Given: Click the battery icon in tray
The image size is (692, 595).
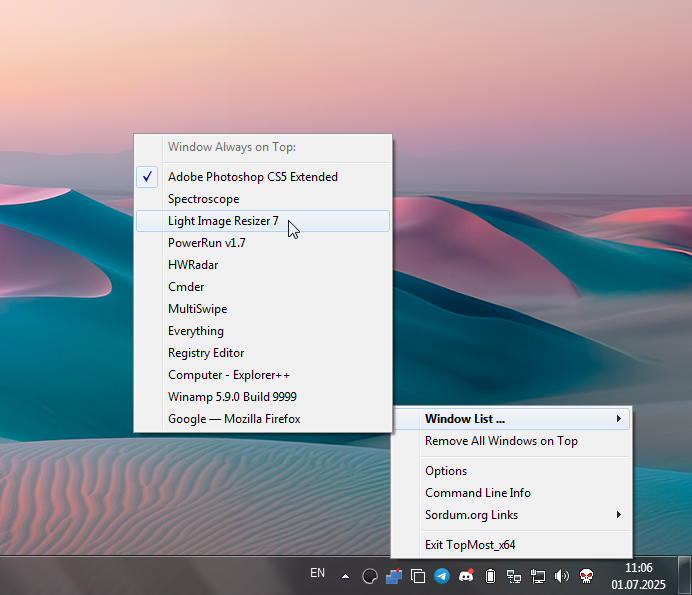Looking at the screenshot, I should coord(490,576).
